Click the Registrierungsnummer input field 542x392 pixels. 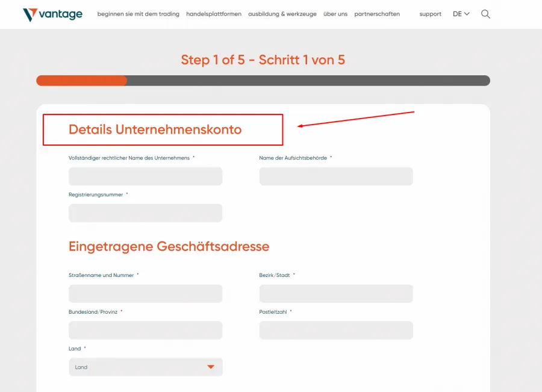[145, 213]
